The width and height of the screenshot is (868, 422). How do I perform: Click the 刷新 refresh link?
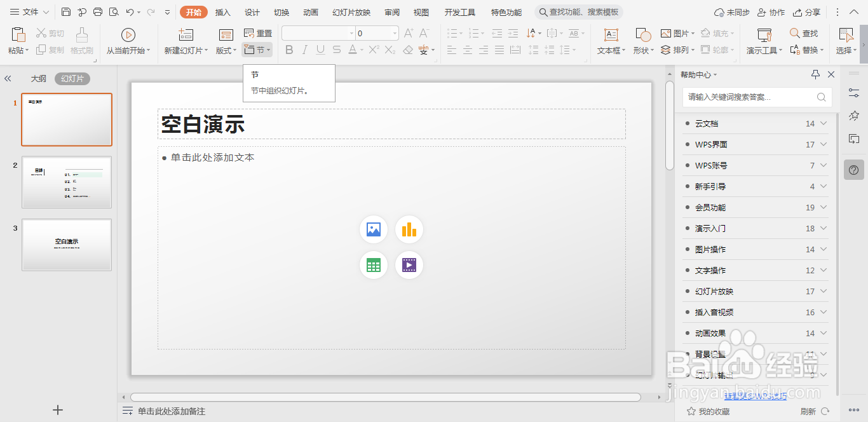click(x=815, y=412)
